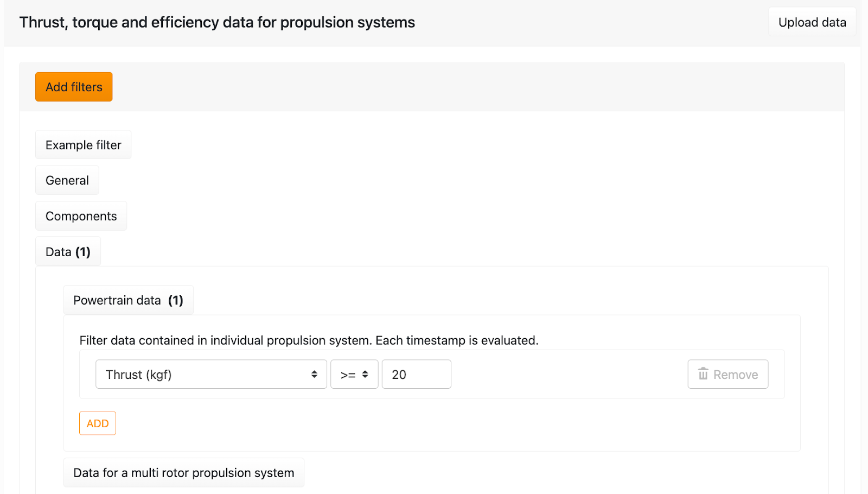Click the up-down arrows on Thrust selector
Viewport: 868px width, 494px height.
pos(315,374)
